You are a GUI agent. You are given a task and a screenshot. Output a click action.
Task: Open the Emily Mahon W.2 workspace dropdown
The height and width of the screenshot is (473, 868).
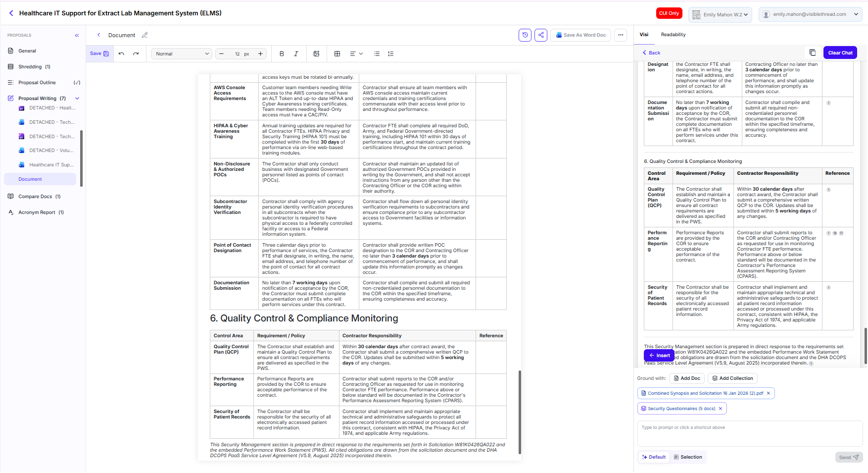coord(720,14)
